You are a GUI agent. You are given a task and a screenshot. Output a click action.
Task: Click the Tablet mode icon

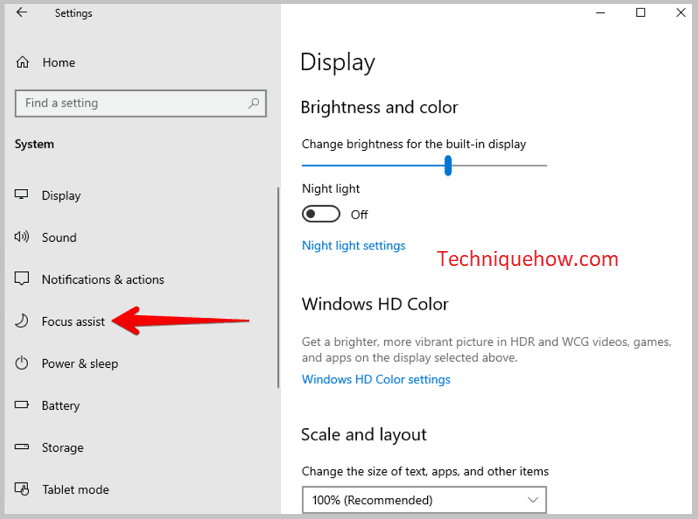click(21, 489)
